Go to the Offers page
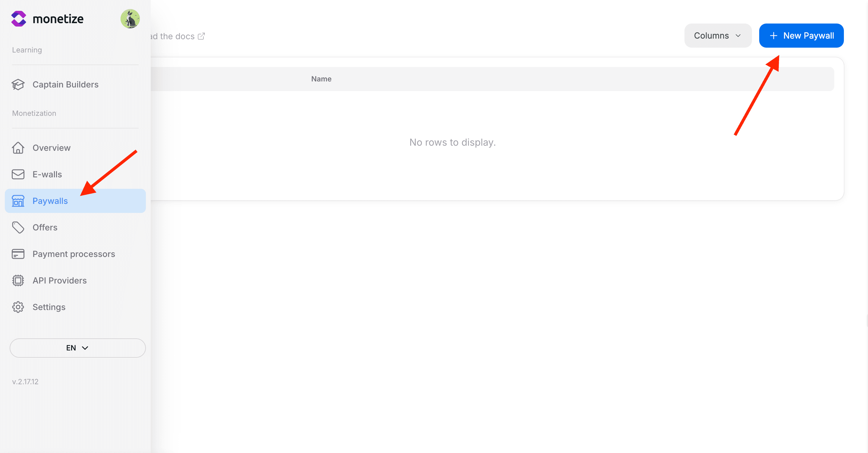Image resolution: width=868 pixels, height=453 pixels. (45, 227)
